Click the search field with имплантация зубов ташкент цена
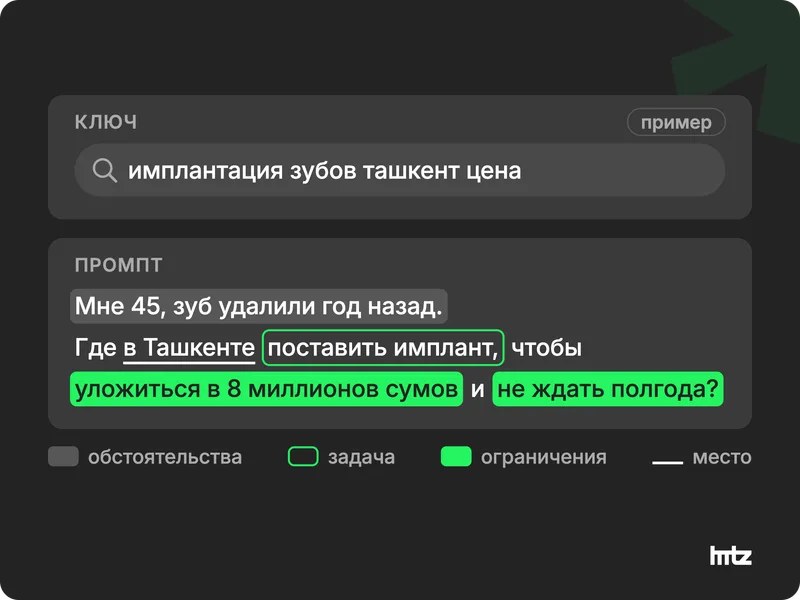800x600 pixels. 399,170
